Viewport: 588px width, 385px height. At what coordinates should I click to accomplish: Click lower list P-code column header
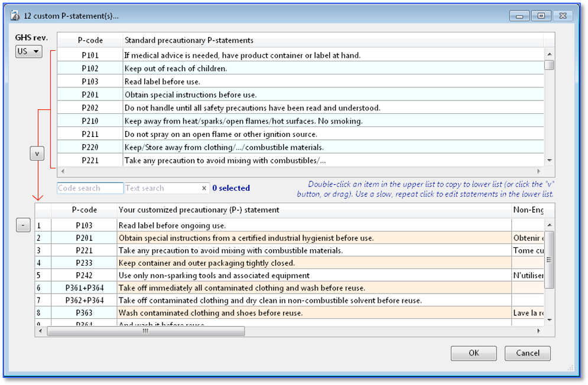(x=84, y=210)
